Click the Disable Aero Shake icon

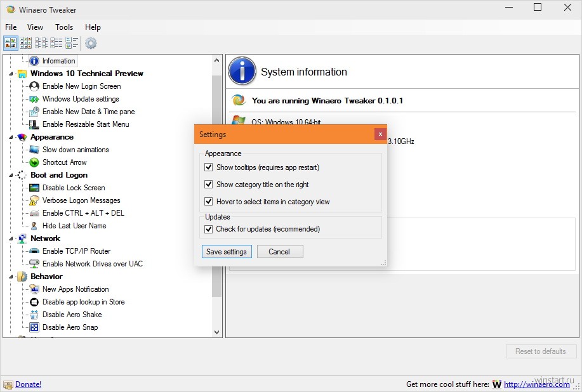34,315
